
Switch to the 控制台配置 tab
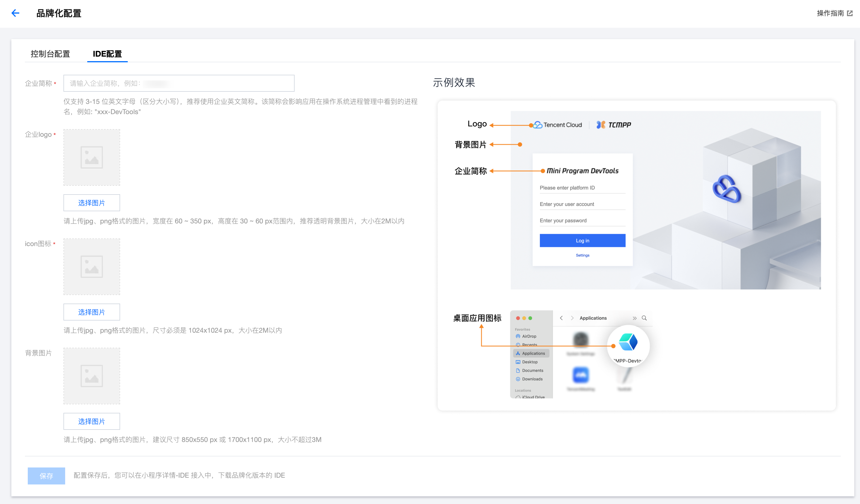coord(50,54)
